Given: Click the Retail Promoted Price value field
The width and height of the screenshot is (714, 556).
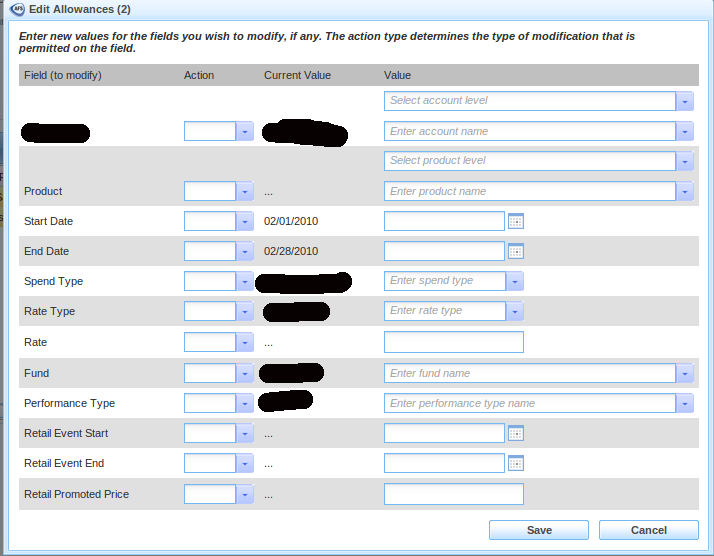Looking at the screenshot, I should (x=453, y=494).
